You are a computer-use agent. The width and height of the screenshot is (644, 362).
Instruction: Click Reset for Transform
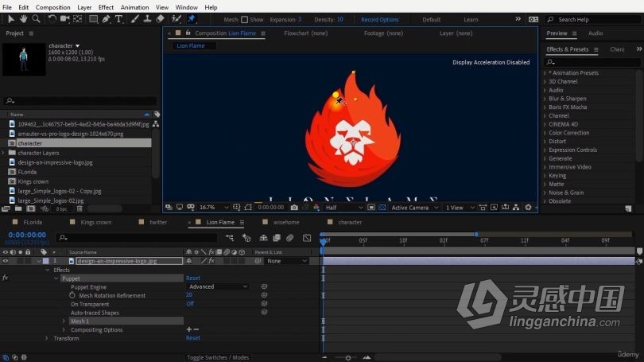coord(193,338)
